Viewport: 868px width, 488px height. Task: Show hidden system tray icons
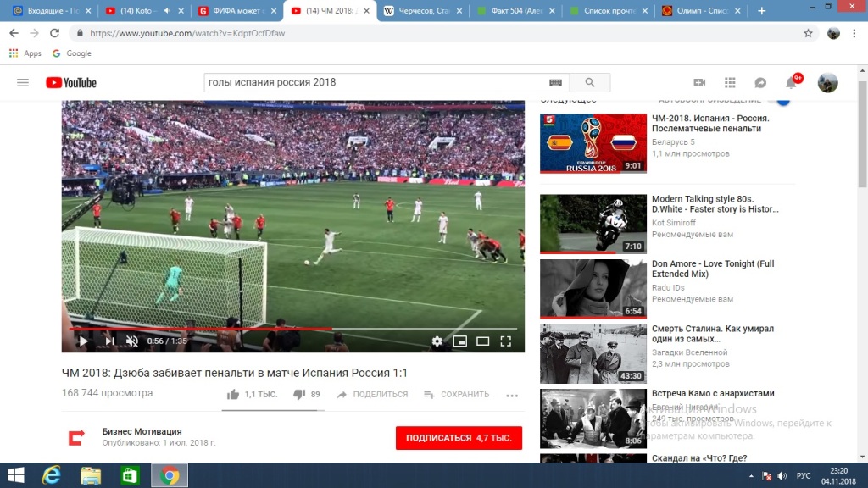pos(751,476)
